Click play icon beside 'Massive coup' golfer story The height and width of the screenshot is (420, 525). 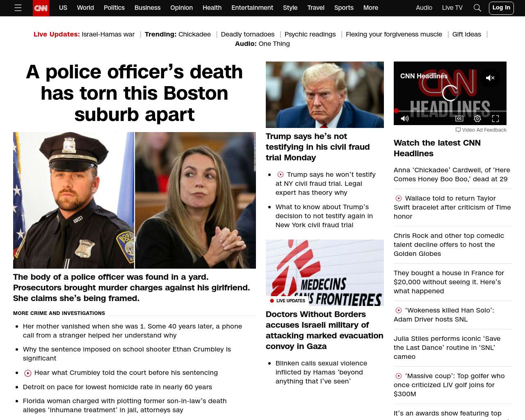pos(399,376)
